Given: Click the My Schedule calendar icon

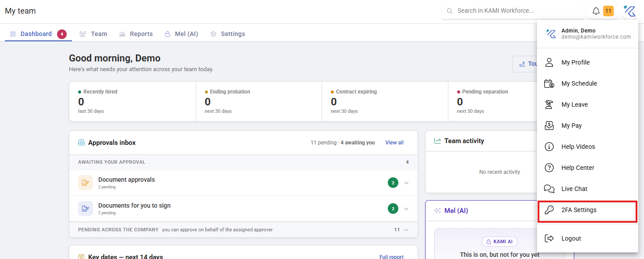Looking at the screenshot, I should point(549,83).
